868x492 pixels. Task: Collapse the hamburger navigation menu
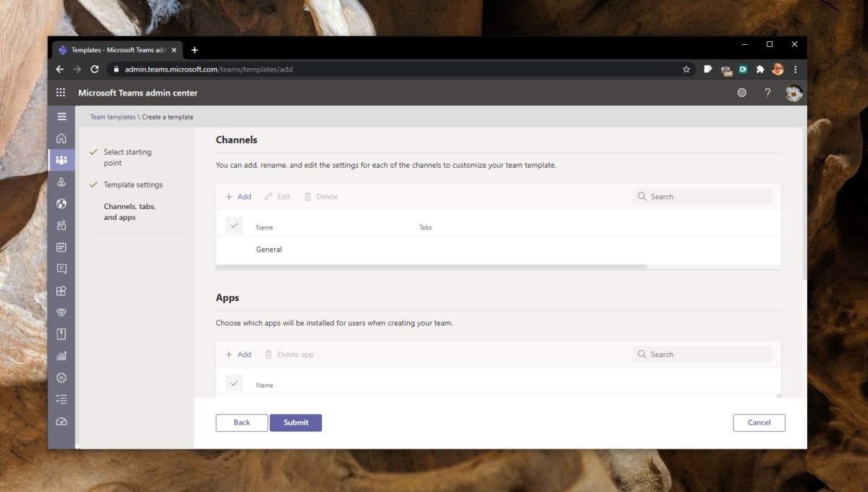(x=61, y=116)
